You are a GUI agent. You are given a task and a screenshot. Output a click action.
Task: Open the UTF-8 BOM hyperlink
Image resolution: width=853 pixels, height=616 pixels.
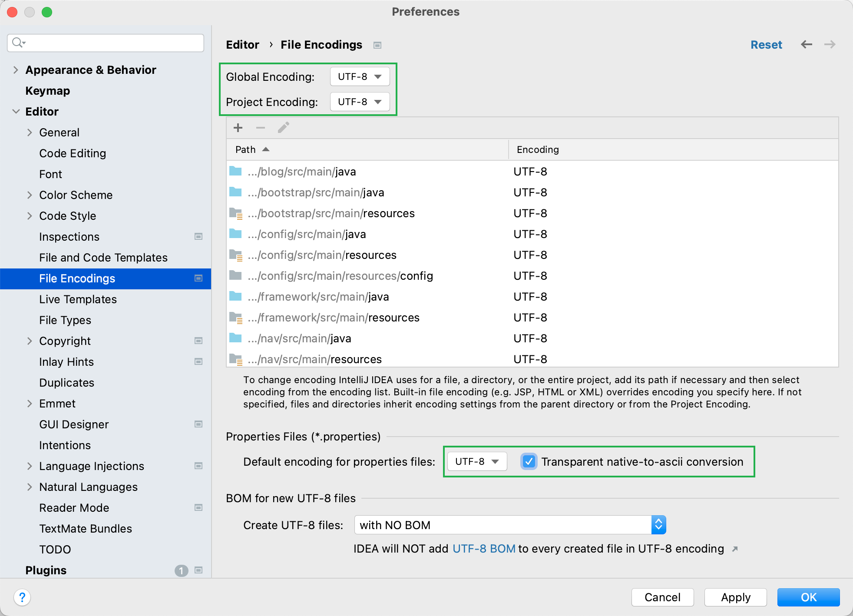(484, 549)
